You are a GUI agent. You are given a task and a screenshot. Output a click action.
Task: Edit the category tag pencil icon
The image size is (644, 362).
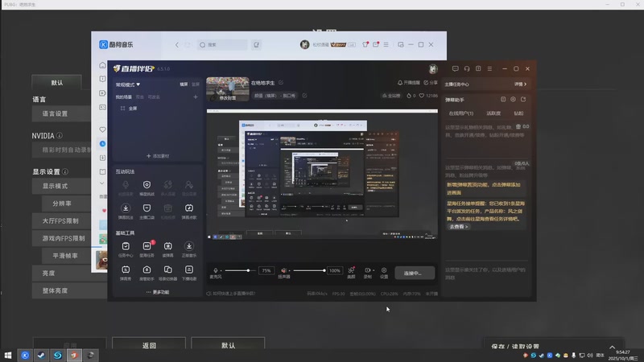click(x=305, y=95)
